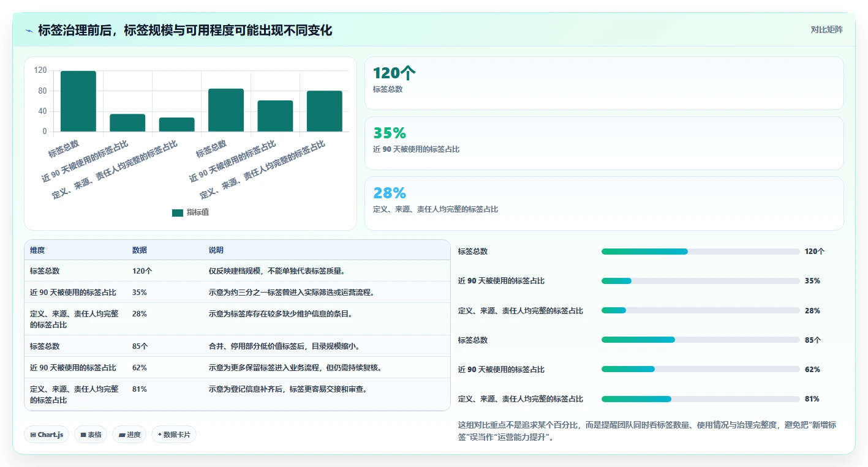Click the 120个 progress bar track
The image size is (868, 467).
(700, 252)
